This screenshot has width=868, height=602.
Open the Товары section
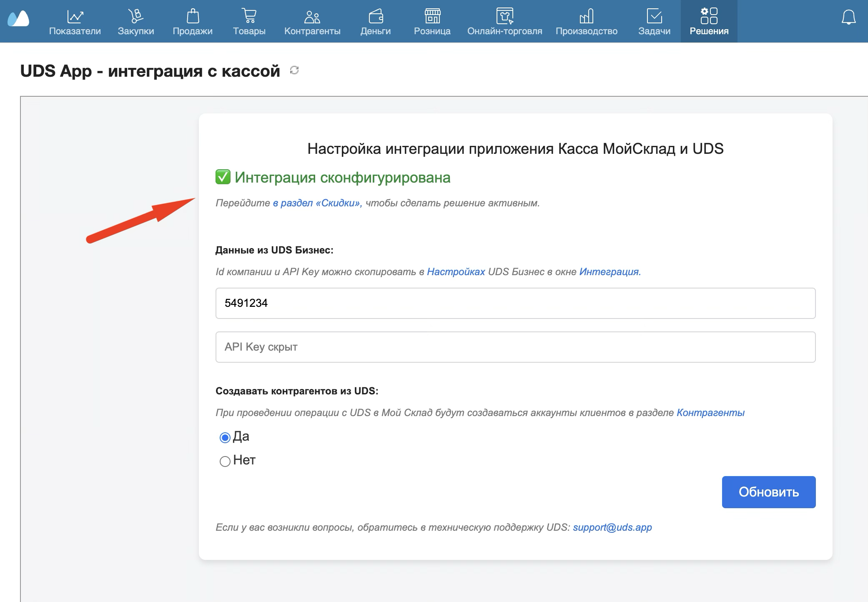[249, 22]
